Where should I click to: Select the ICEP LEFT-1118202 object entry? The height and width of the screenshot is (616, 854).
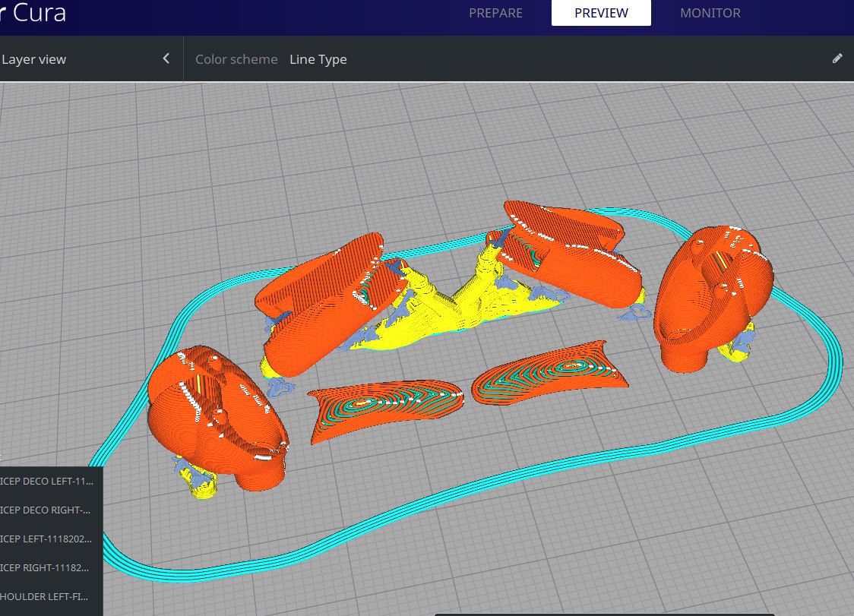click(x=47, y=539)
